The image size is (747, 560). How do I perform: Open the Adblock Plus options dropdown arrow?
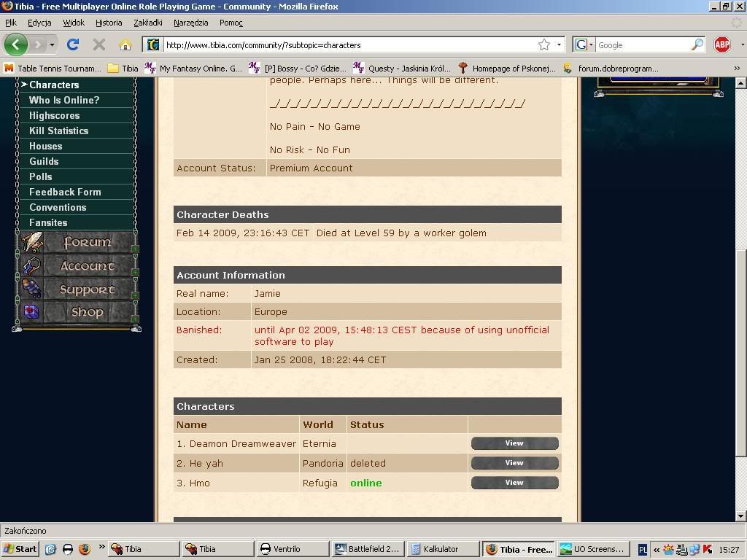click(x=742, y=44)
